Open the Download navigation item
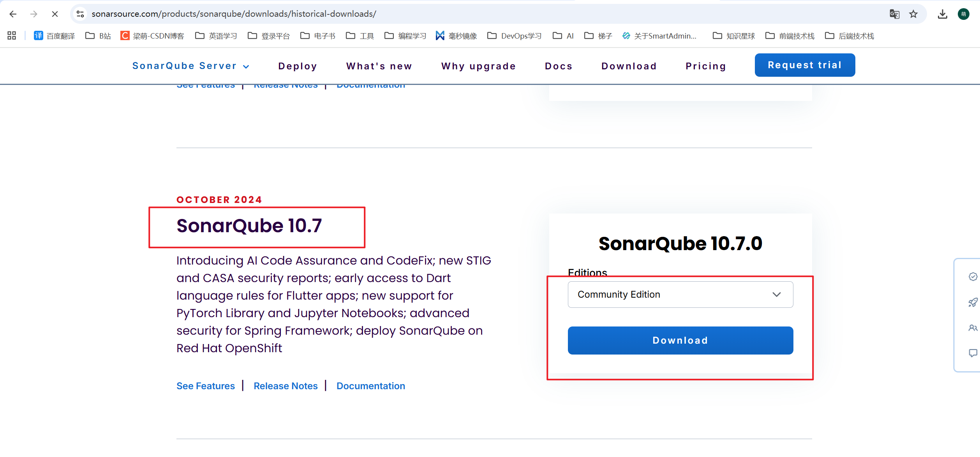The image size is (980, 457). tap(629, 66)
